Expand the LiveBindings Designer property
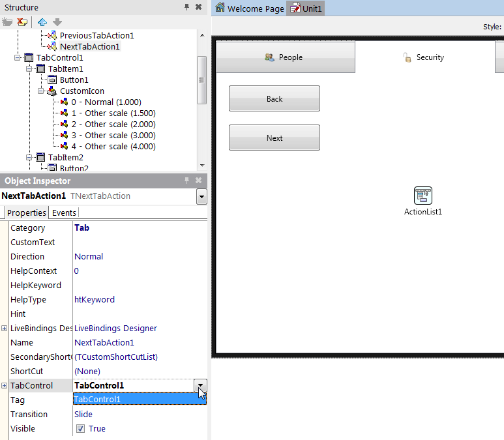The image size is (504, 440). pyautogui.click(x=5, y=328)
